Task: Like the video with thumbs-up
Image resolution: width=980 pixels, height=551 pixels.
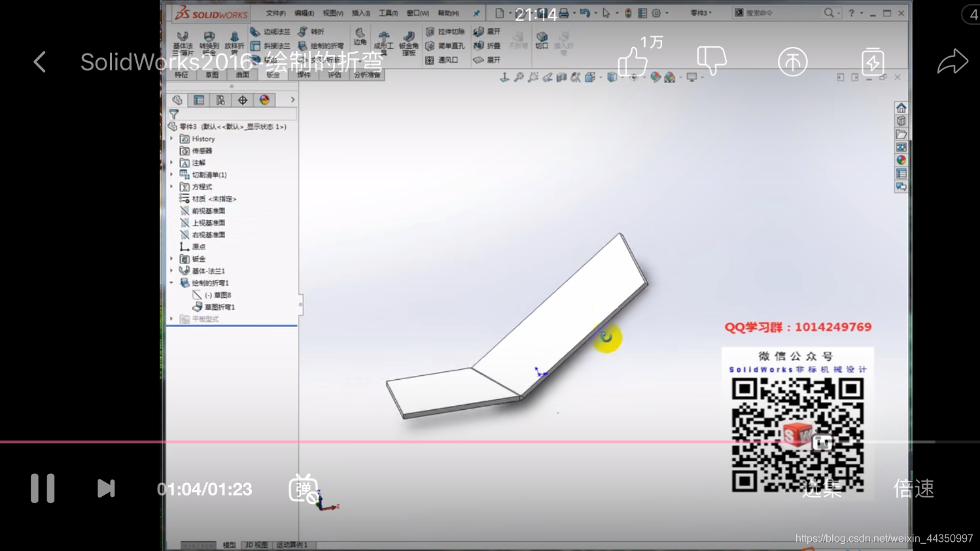Action: point(633,62)
